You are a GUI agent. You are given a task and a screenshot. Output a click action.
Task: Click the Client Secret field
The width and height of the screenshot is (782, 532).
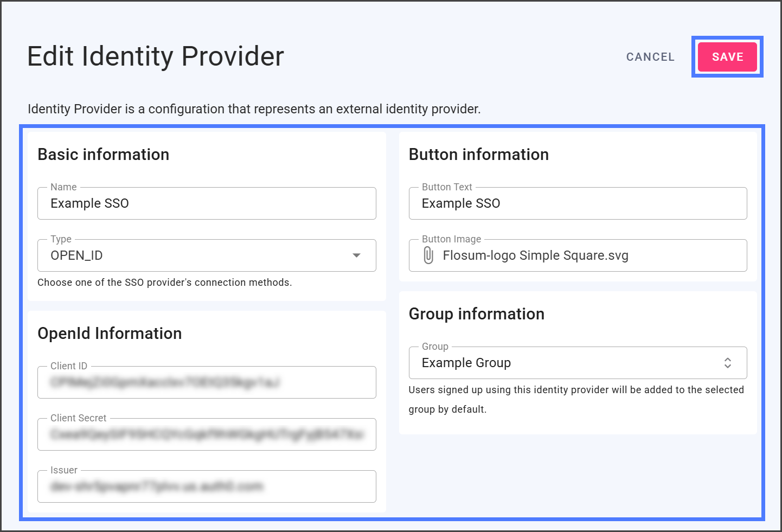tap(206, 434)
